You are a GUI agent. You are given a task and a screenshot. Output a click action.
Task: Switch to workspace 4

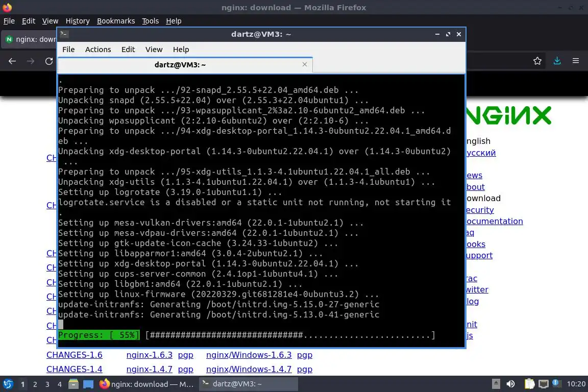(x=59, y=384)
